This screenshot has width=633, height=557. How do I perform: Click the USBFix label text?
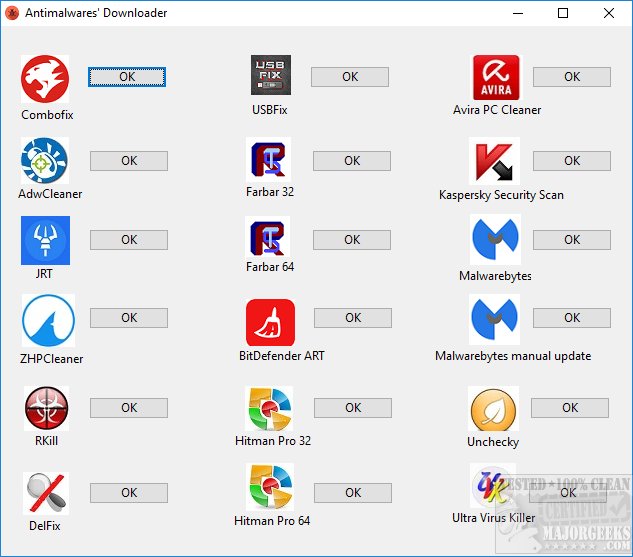[x=270, y=110]
